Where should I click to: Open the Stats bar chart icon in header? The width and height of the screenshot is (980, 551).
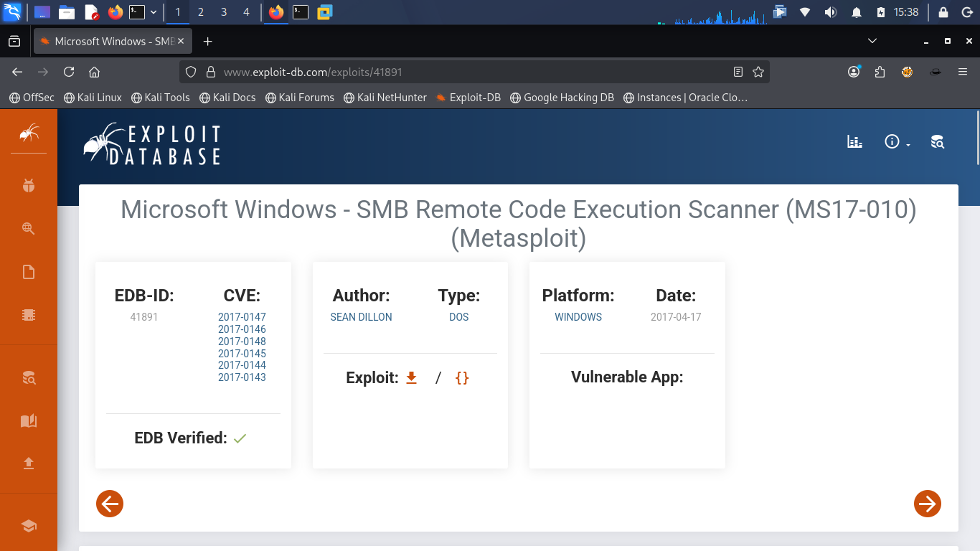coord(854,141)
